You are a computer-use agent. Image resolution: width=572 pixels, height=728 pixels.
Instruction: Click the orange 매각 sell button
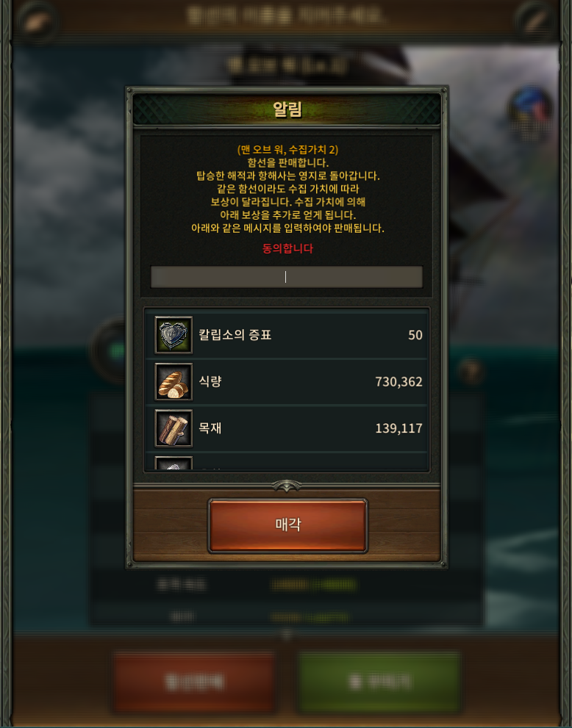(x=288, y=525)
